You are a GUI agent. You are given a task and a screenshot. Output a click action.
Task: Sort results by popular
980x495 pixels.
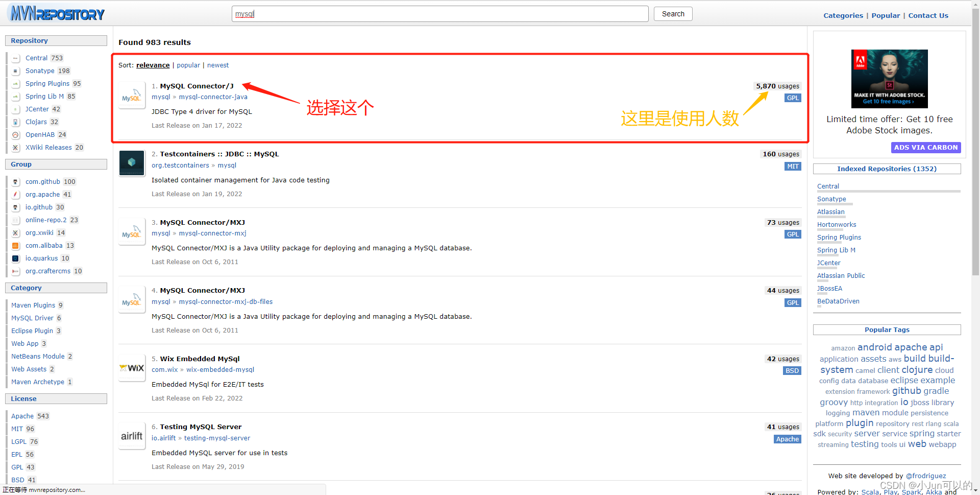188,65
